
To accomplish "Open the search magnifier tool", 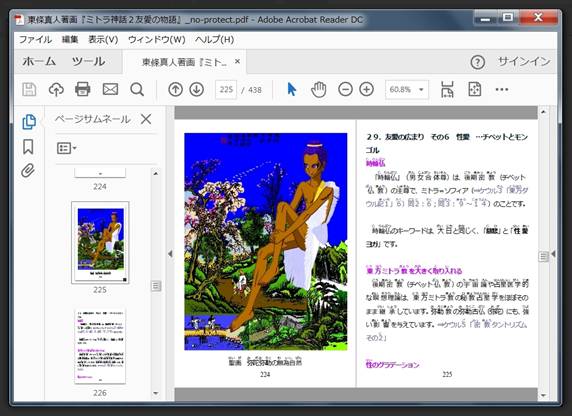I will pos(137,89).
